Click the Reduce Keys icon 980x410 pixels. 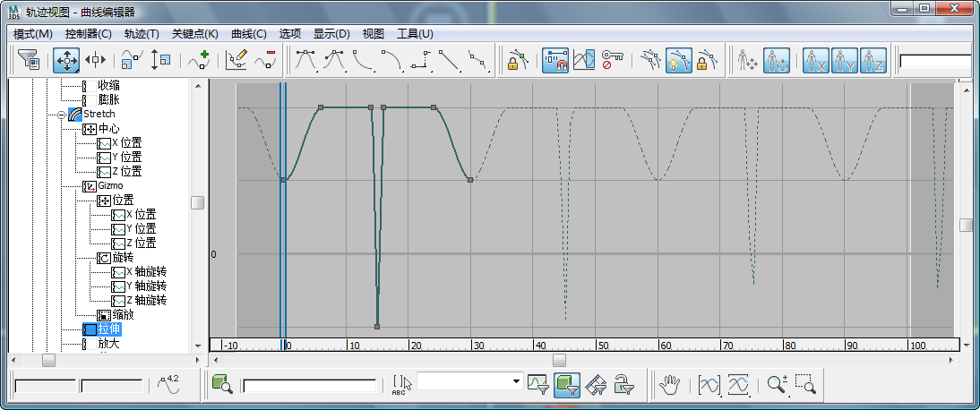pyautogui.click(x=265, y=61)
